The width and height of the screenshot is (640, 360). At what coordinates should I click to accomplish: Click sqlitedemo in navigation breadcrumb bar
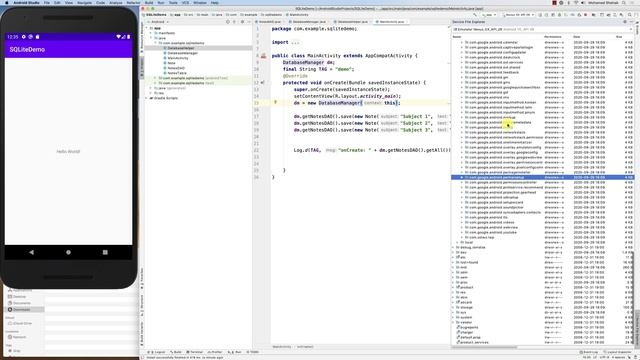pyautogui.click(x=271, y=15)
